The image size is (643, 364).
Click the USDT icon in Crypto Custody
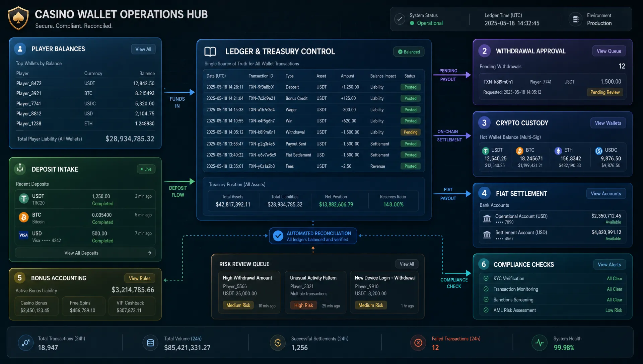(486, 151)
